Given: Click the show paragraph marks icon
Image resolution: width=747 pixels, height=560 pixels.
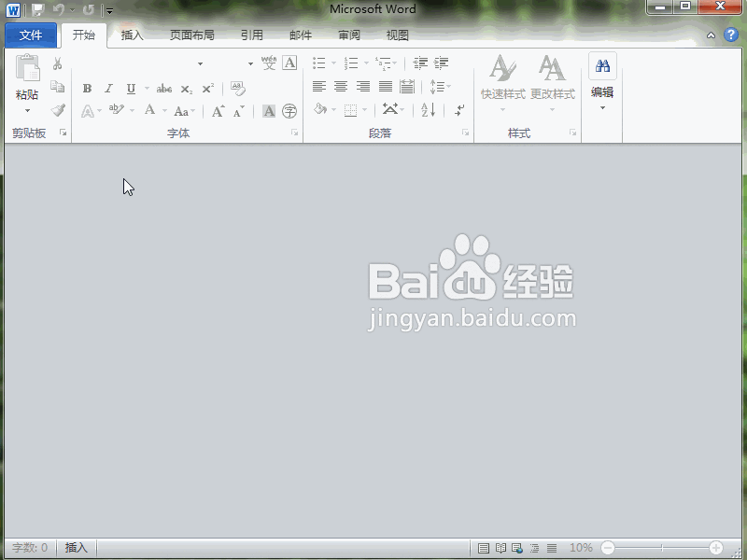Looking at the screenshot, I should click(459, 110).
